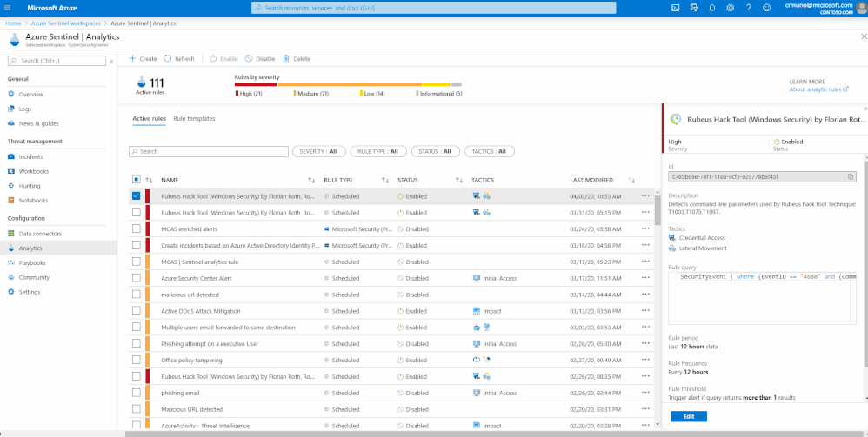Click the Edit button

[689, 416]
